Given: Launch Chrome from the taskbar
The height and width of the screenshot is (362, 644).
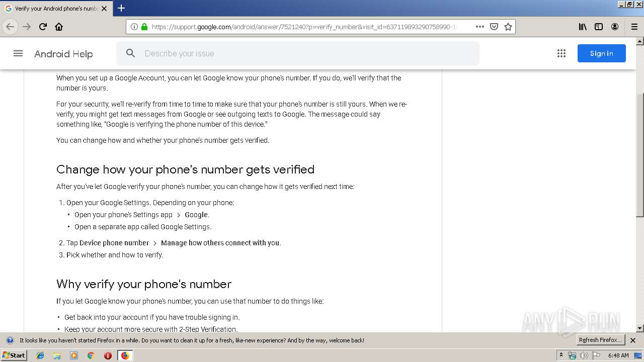Looking at the screenshot, I should [x=91, y=355].
